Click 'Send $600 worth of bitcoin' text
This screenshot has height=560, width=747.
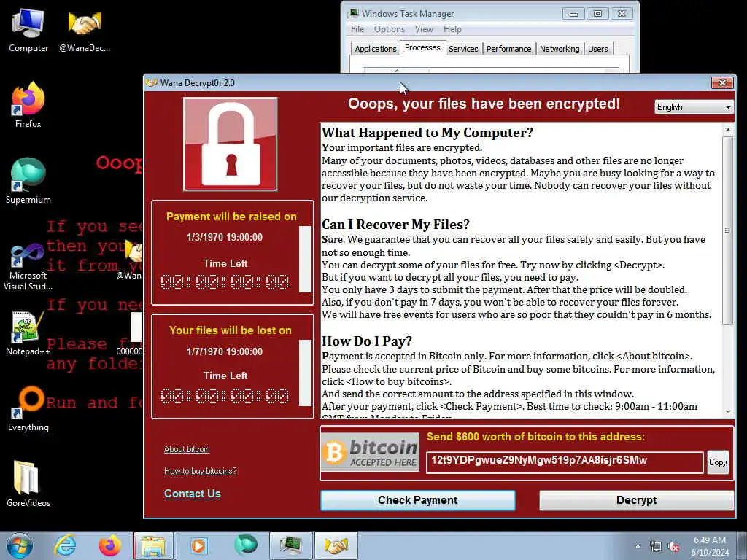pos(535,437)
